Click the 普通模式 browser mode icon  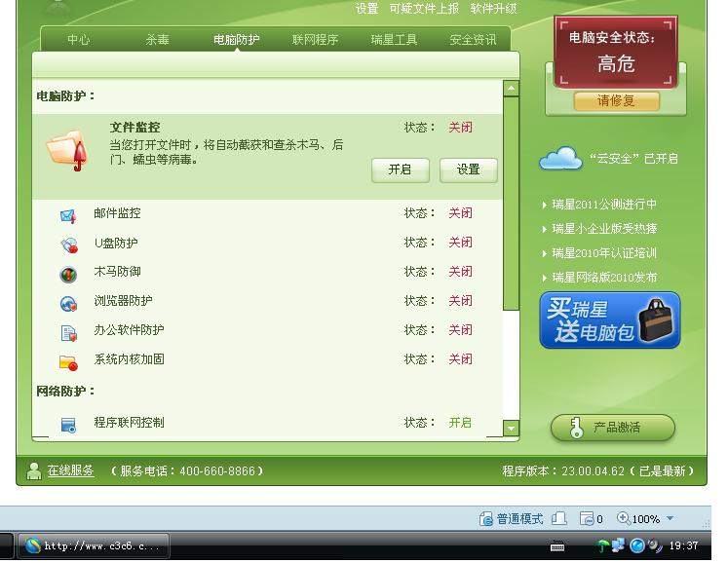pyautogui.click(x=486, y=518)
